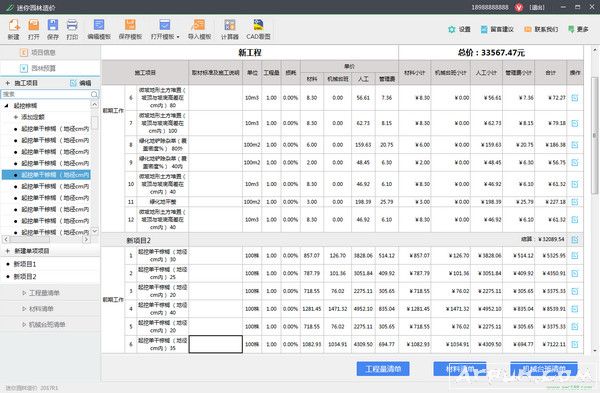This screenshot has width=600, height=393.
Task: Click 联系我们 (Contact Us) at the top
Action: coord(541,29)
